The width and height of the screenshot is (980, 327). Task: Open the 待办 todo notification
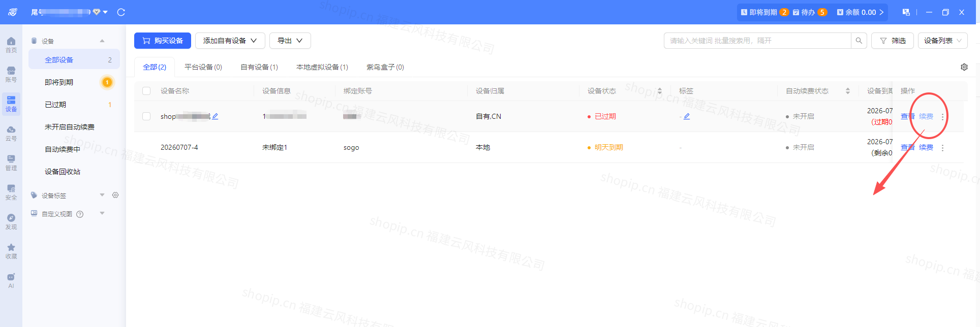tap(810, 12)
